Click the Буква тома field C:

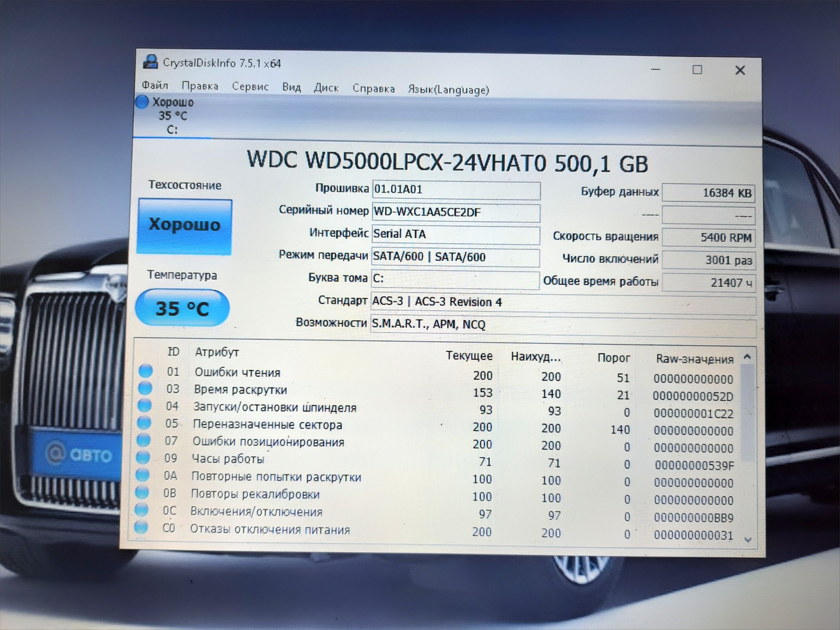[x=455, y=280]
